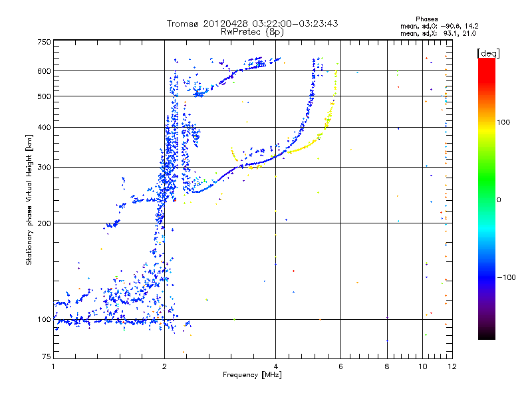Click the 'Frequency [MHz]' axis label
The width and height of the screenshot is (532, 399).
click(252, 375)
